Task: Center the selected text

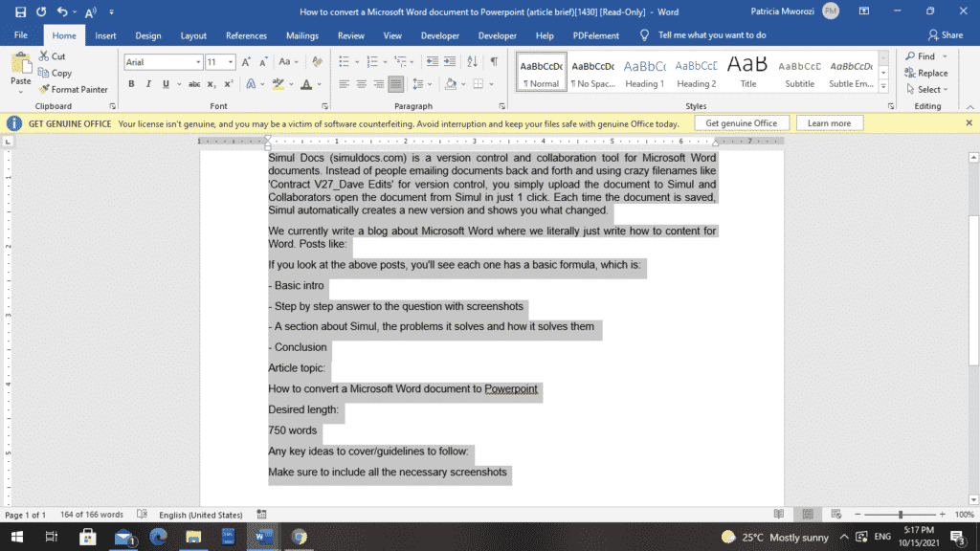Action: 361,84
